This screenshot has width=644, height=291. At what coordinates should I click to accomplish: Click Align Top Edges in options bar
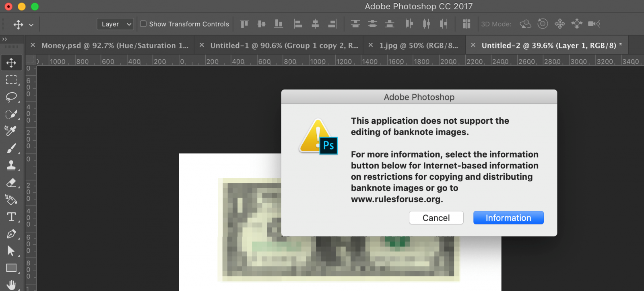pyautogui.click(x=244, y=24)
